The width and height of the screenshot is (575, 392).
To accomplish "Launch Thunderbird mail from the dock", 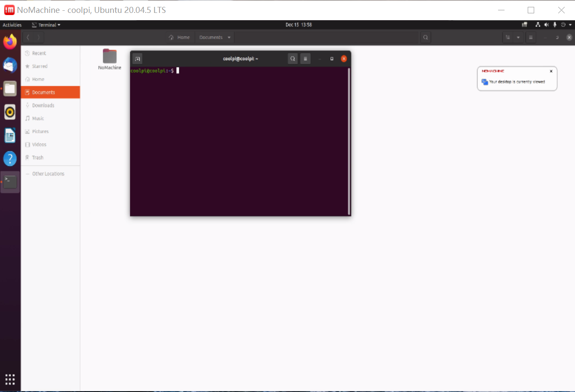I will (x=10, y=65).
